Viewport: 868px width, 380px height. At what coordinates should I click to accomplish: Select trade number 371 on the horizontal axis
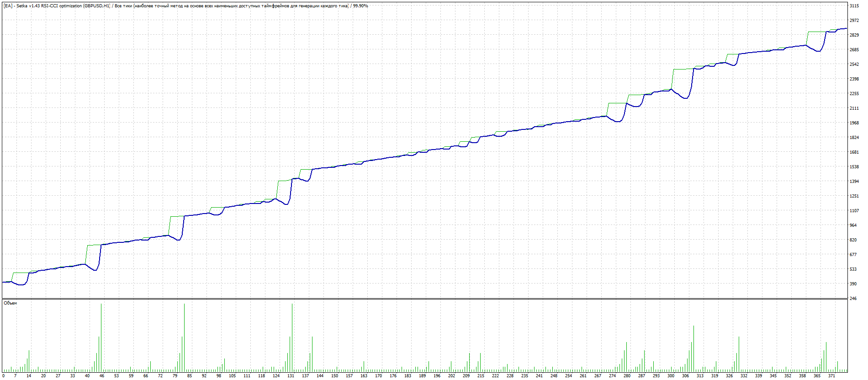832,376
